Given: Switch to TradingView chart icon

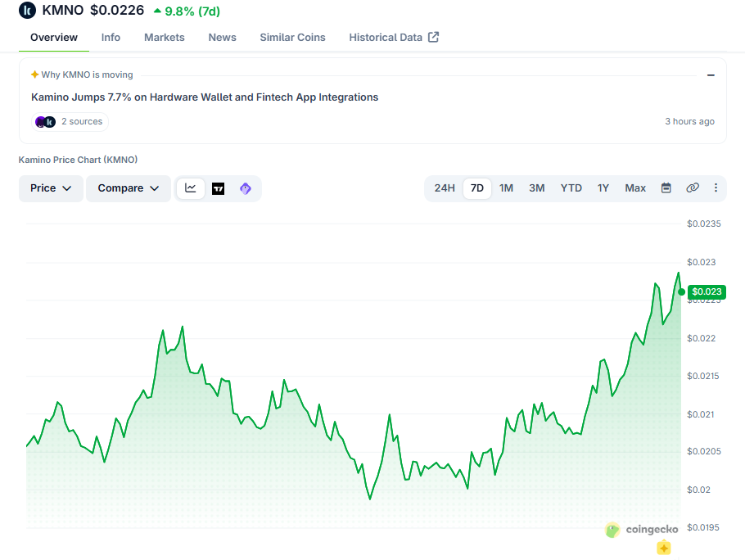Looking at the screenshot, I should (x=218, y=188).
